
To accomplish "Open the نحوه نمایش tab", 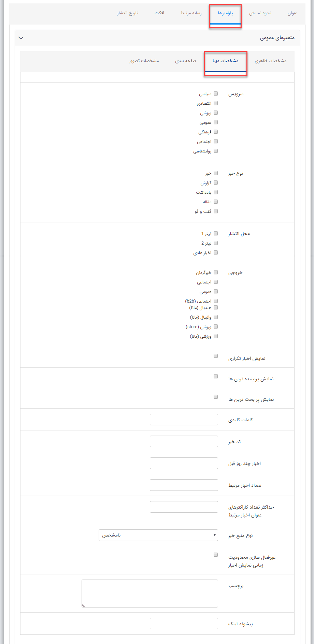I will (x=261, y=13).
